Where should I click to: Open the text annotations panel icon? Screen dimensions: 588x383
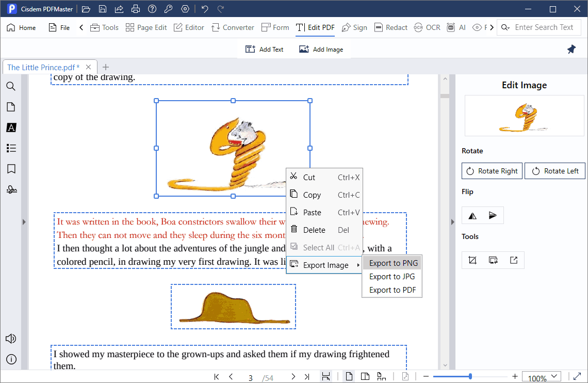tap(11, 127)
